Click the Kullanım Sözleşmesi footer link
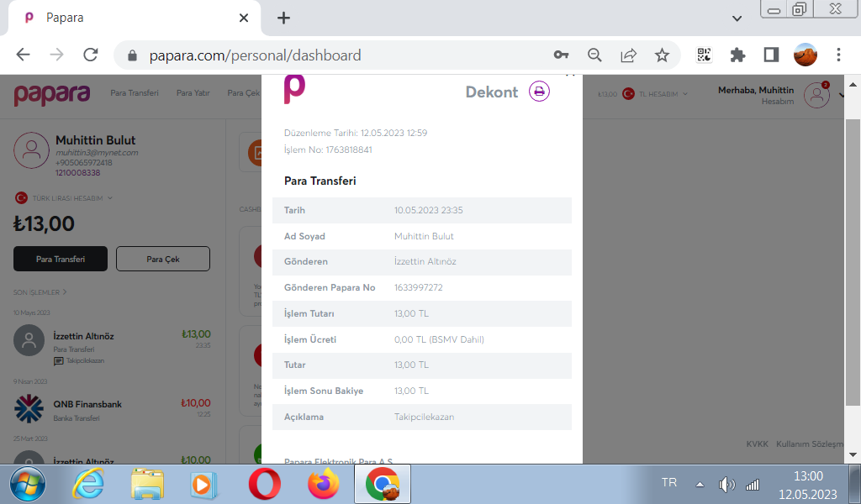This screenshot has width=861, height=504. click(x=810, y=444)
